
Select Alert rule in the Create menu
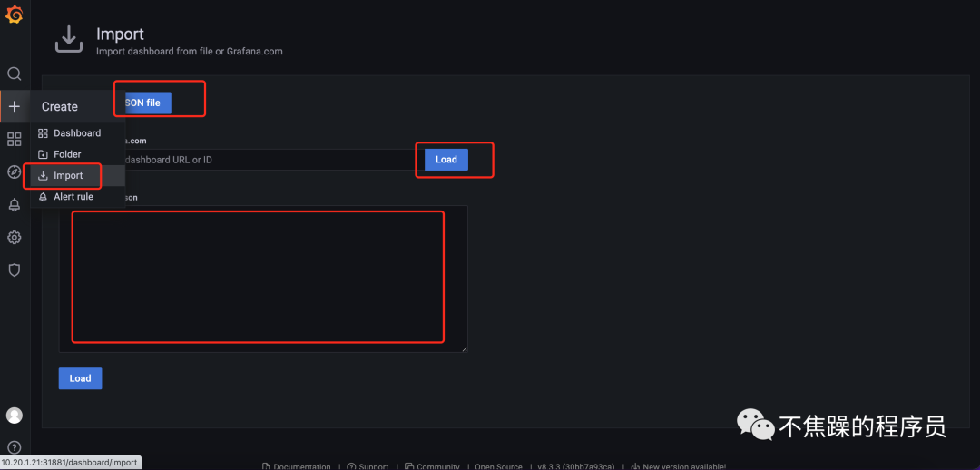77,197
